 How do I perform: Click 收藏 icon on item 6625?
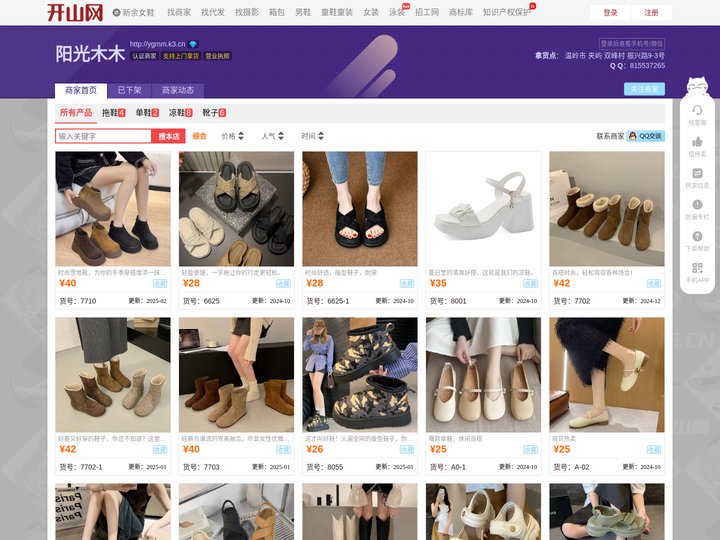coord(283,283)
